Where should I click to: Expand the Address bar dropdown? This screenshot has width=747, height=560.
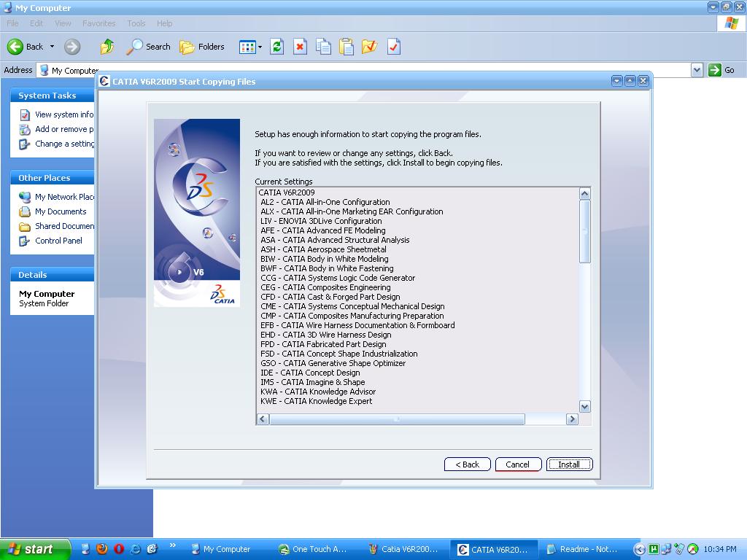(x=697, y=71)
